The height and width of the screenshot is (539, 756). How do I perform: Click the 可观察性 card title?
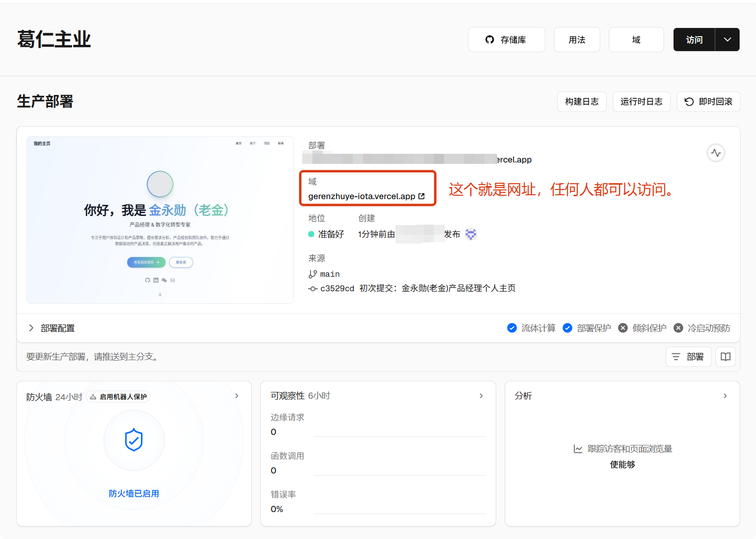pyautogui.click(x=287, y=396)
